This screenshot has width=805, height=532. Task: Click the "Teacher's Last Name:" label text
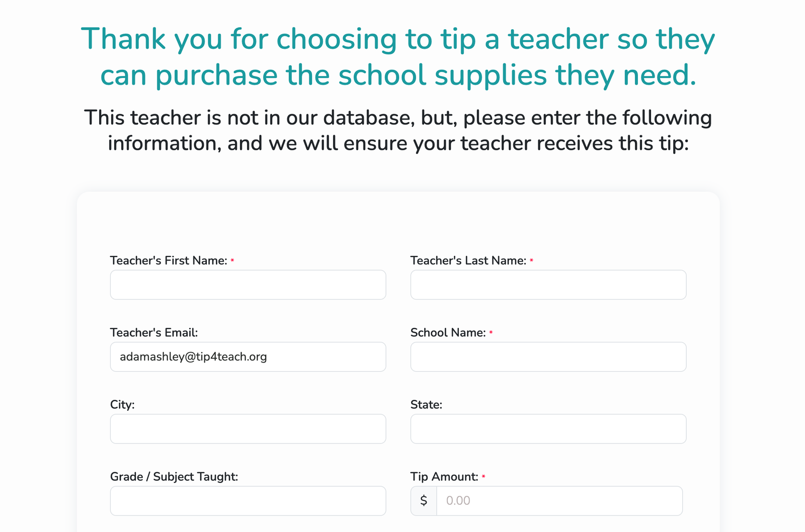(x=468, y=260)
